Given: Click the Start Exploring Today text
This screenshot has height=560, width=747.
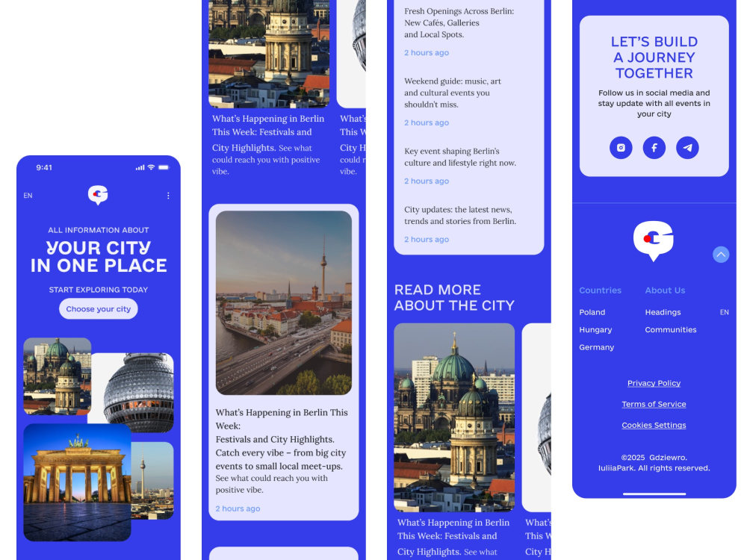Looking at the screenshot, I should tap(99, 290).
